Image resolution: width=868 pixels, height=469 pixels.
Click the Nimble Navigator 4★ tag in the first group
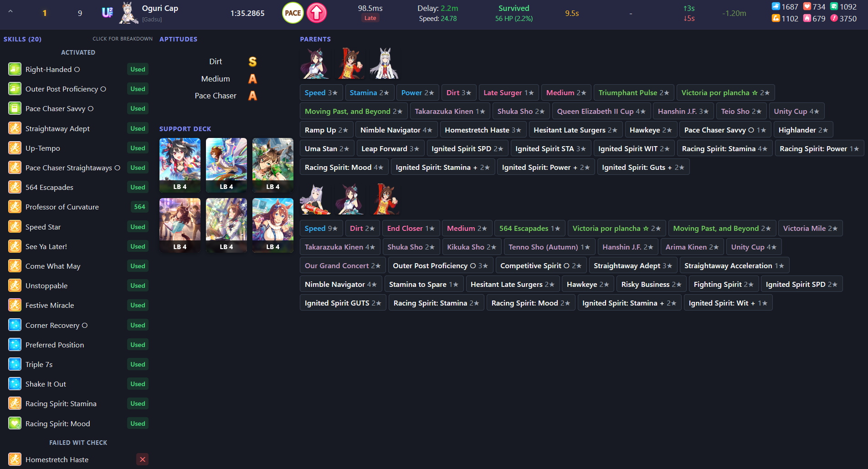[x=396, y=130]
